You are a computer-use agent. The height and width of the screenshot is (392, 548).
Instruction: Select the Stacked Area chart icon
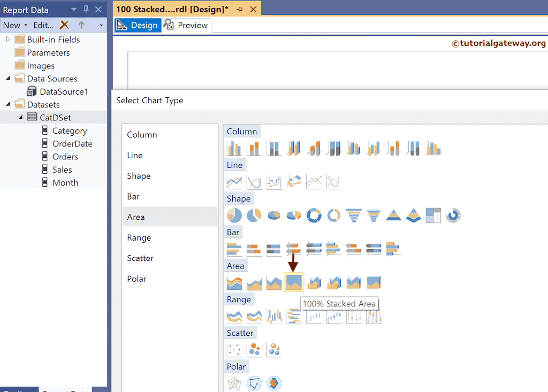coord(274,282)
